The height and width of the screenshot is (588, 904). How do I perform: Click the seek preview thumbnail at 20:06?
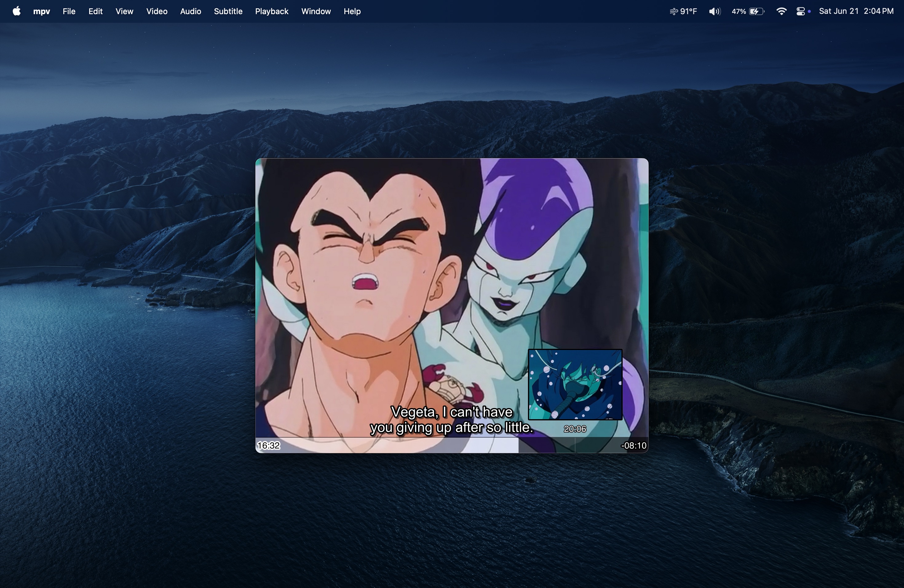[x=575, y=384]
